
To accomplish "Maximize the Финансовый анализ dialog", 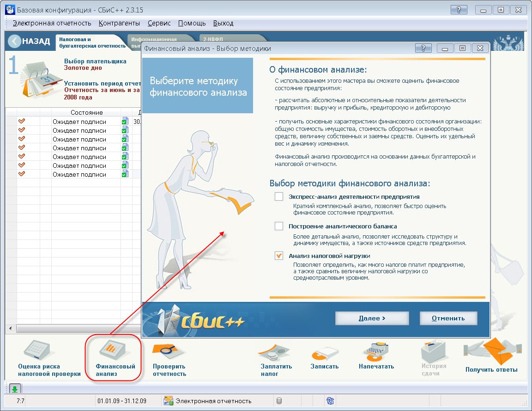I will click(462, 48).
